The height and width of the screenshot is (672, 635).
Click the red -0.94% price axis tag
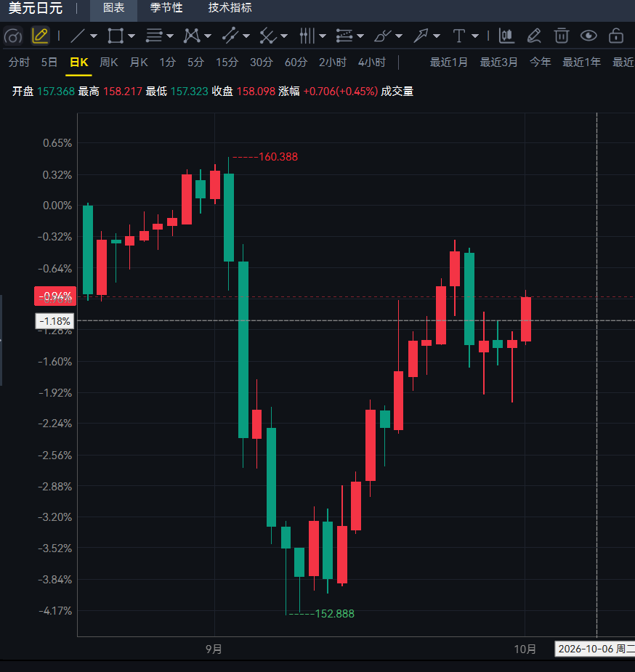[55, 296]
